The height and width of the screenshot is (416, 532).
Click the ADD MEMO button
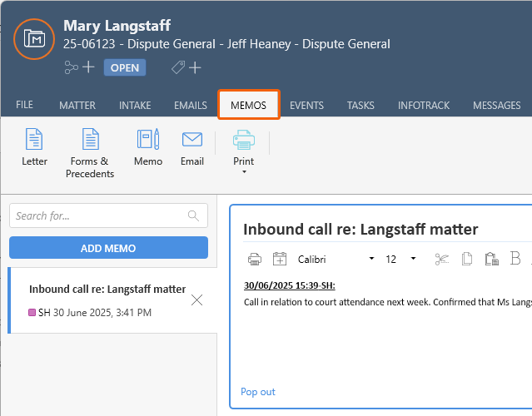click(108, 248)
